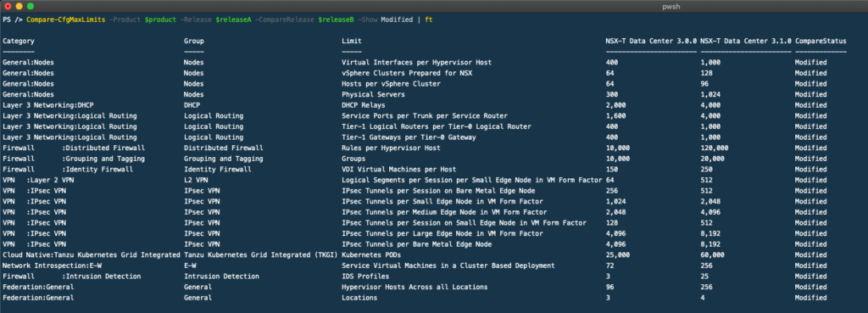Click the Category column header
Screen dimensions: 868x313
pyautogui.click(x=19, y=41)
